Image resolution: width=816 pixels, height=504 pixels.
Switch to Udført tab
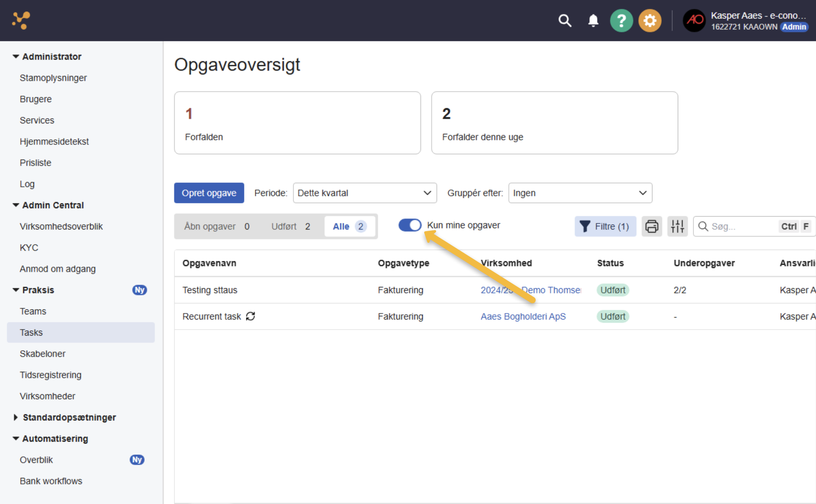coord(290,226)
